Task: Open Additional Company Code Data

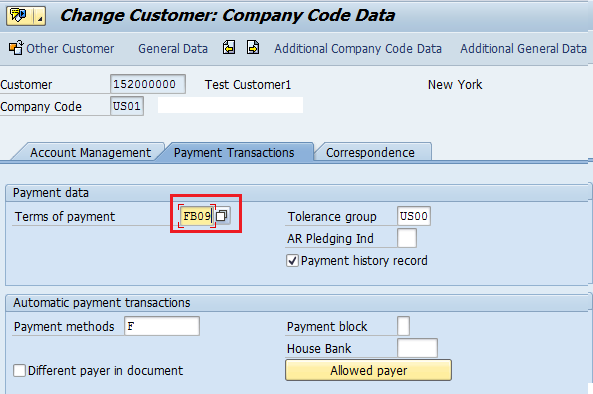Action: (358, 49)
